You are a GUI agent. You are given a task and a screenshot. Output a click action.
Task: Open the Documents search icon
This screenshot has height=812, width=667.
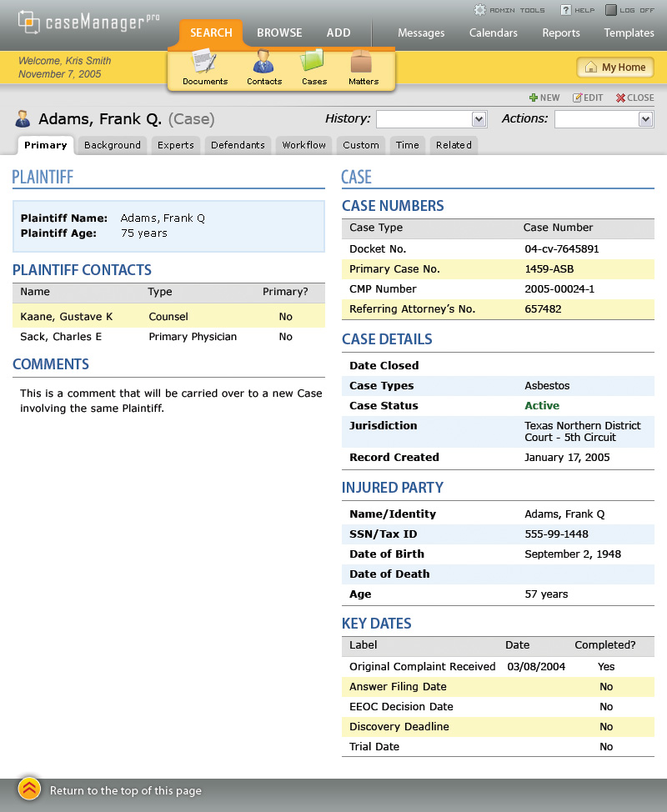coord(205,61)
